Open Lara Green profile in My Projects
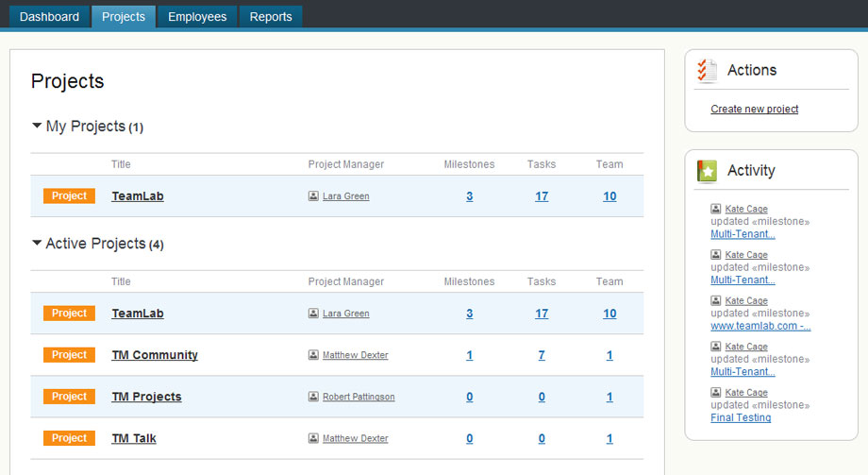Image resolution: width=868 pixels, height=475 pixels. point(346,196)
